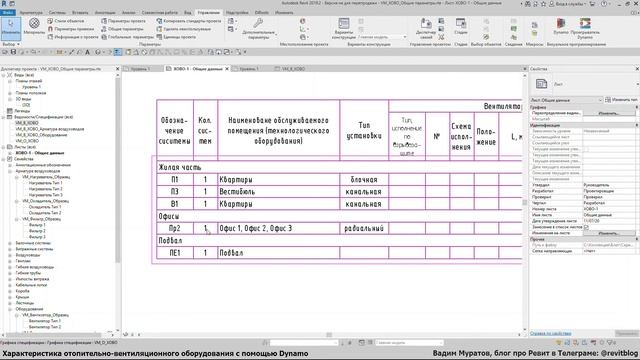640x360 pixels.
Task: Open Диспетчер связей link manager
Action: coord(426,28)
